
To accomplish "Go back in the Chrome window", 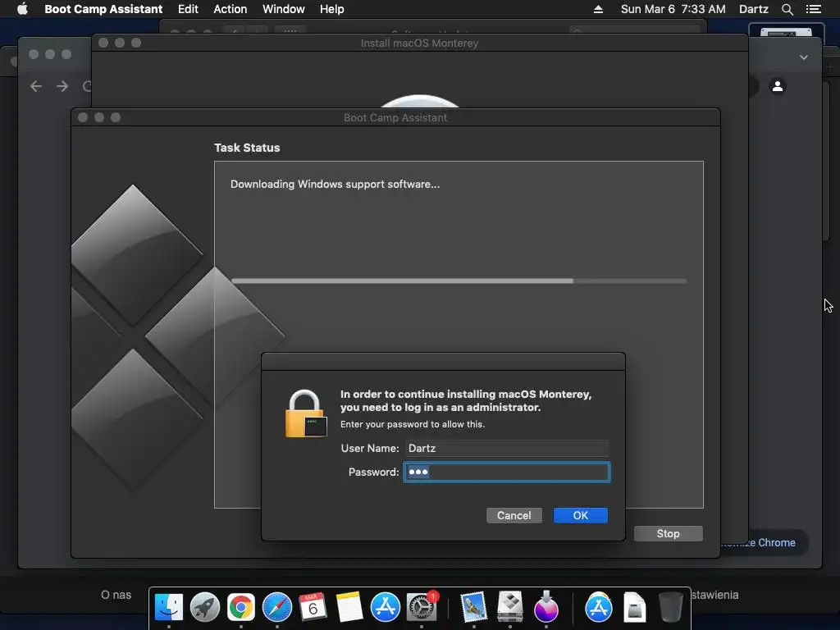I will click(x=36, y=86).
